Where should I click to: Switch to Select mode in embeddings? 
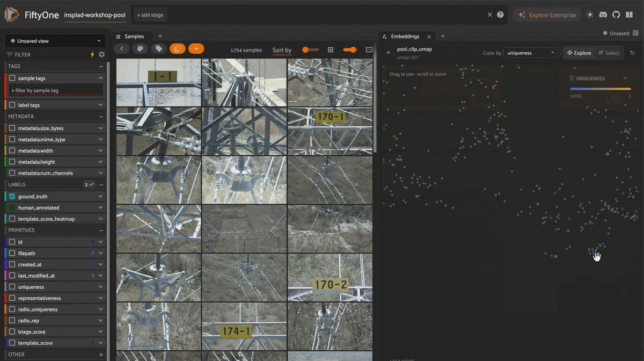(609, 53)
